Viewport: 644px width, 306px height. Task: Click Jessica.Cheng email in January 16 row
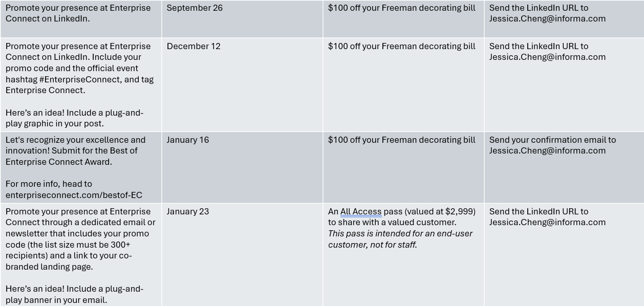547,151
